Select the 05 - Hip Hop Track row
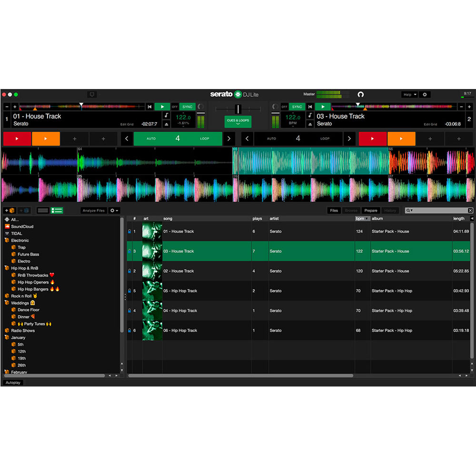This screenshot has height=476, width=476. point(298,291)
